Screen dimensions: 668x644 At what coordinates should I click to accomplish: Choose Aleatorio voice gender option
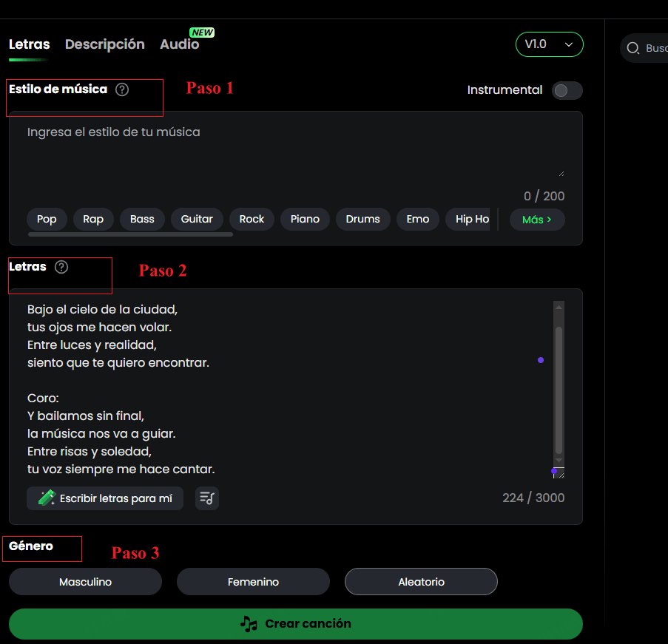[x=421, y=582]
